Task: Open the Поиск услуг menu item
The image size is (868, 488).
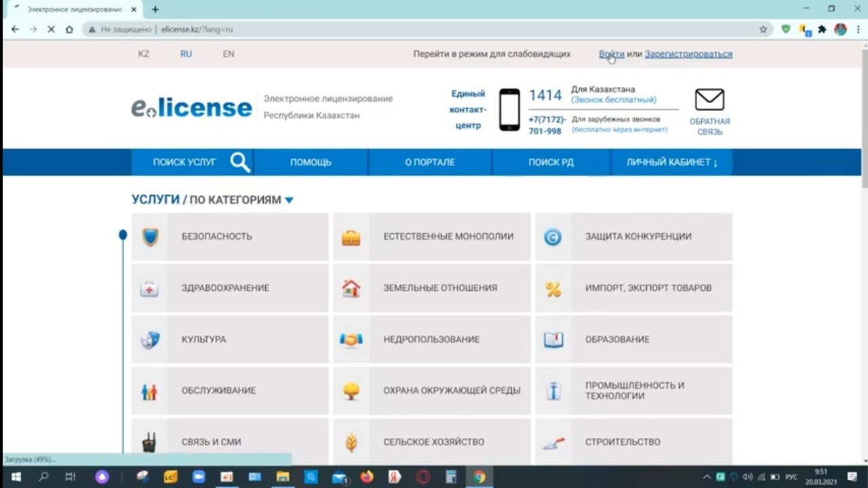Action: point(184,163)
